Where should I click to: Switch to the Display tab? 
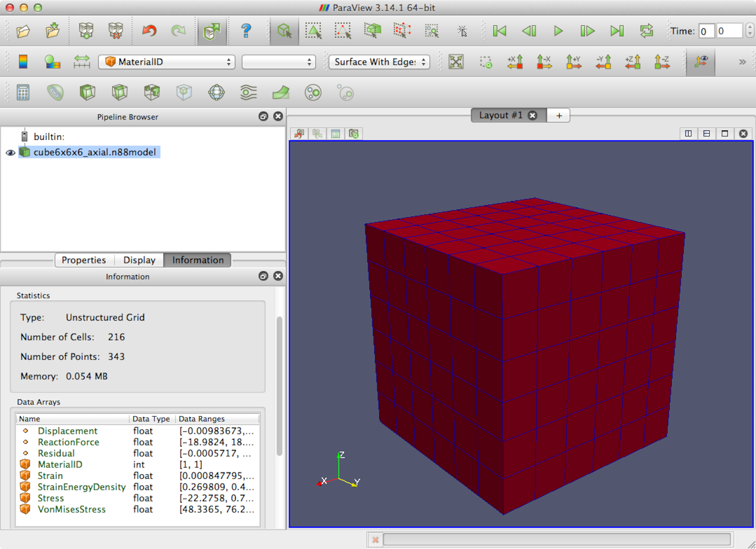click(139, 260)
